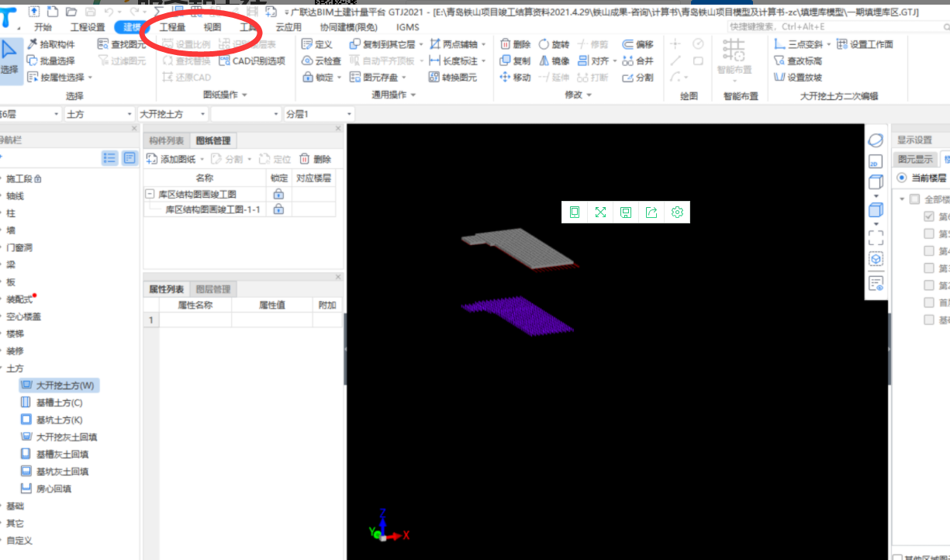Toggle checked 第6层 floor checkbox
Screen dimensions: 950x560
[929, 216]
